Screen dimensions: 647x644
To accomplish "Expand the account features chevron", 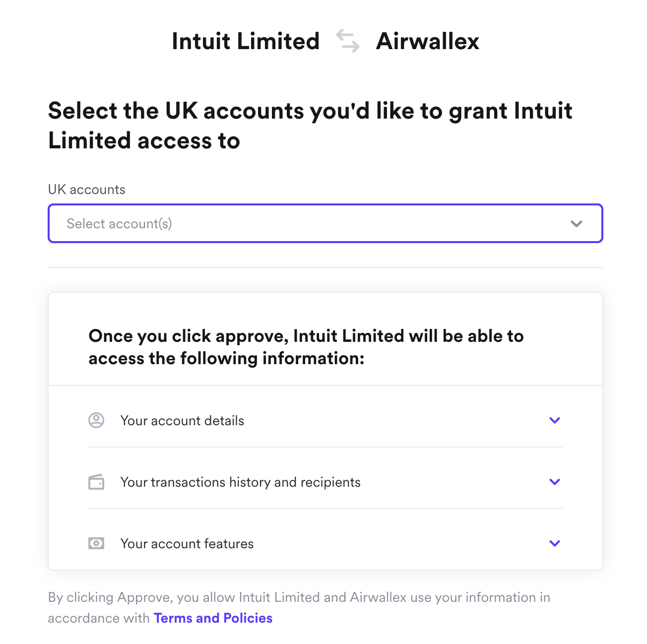I will [x=555, y=543].
